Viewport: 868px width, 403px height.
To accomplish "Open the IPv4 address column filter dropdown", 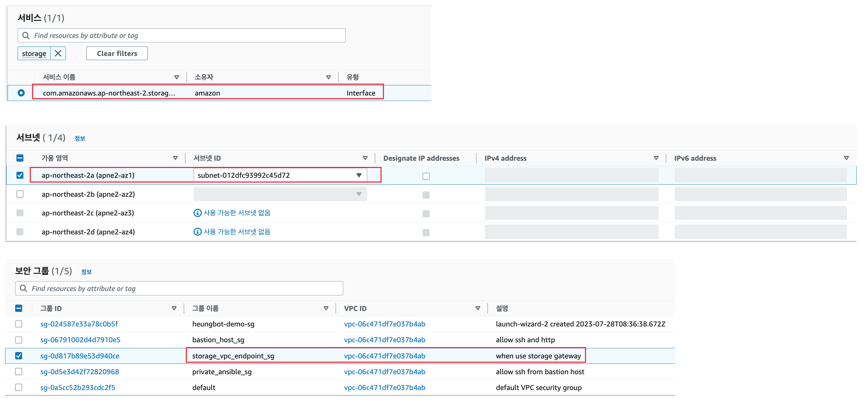I will 656,158.
